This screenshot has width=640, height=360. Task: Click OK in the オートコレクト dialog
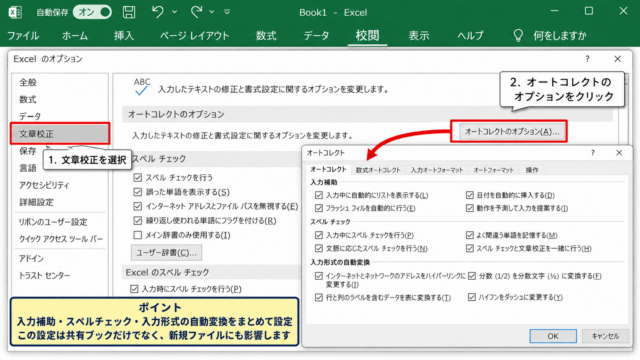553,336
